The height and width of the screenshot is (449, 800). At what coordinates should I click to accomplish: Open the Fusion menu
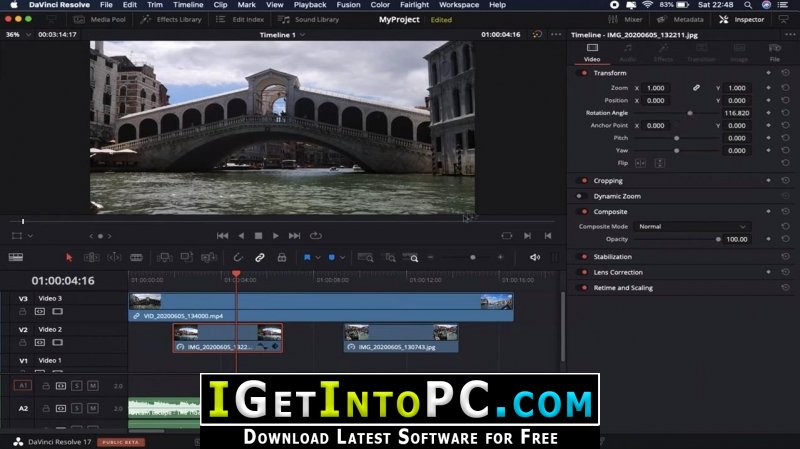pyautogui.click(x=348, y=5)
